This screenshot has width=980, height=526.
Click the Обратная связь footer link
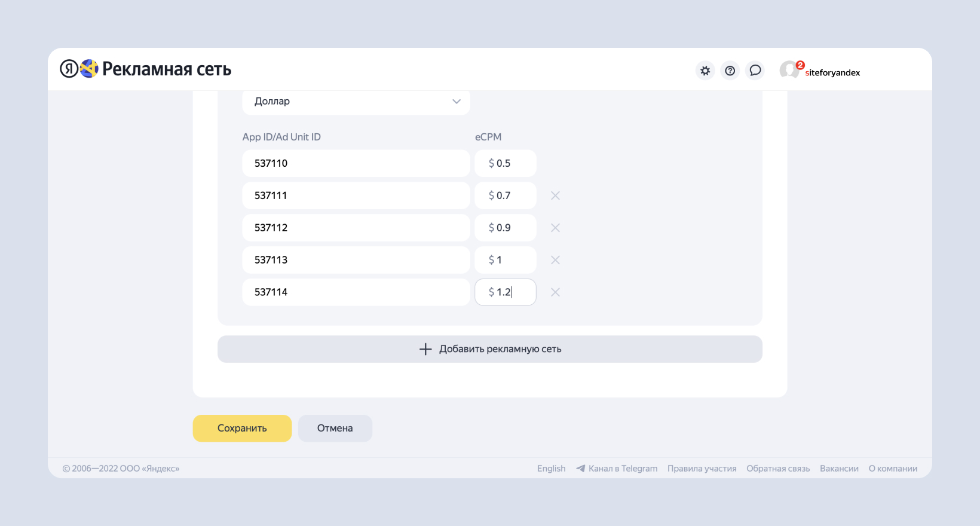pos(777,469)
